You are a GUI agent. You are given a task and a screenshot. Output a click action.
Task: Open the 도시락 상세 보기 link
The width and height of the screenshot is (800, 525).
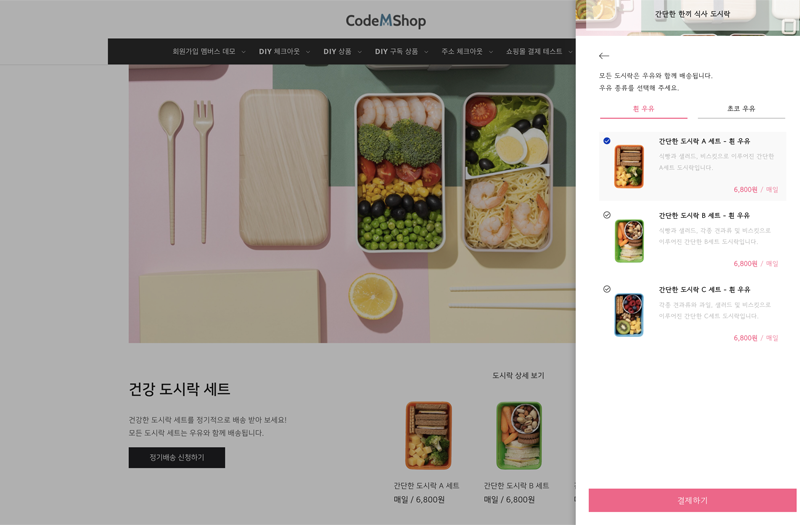518,376
